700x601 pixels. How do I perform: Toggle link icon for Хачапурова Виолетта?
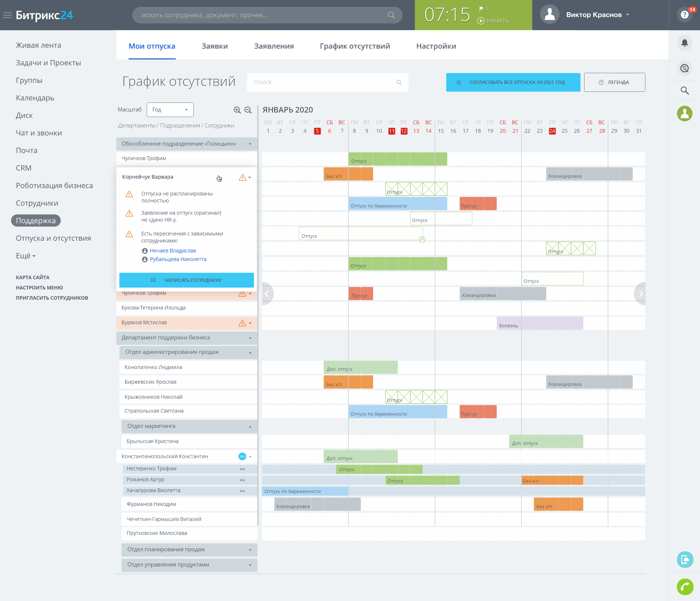242,491
